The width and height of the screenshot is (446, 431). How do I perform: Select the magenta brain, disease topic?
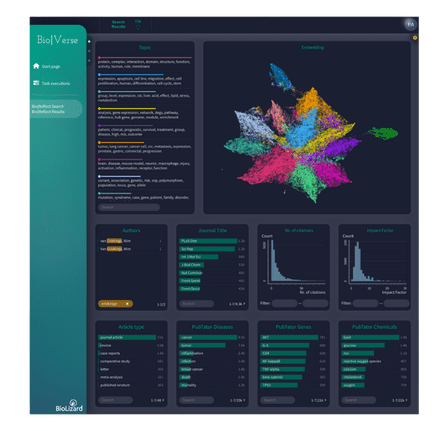[x=145, y=164]
